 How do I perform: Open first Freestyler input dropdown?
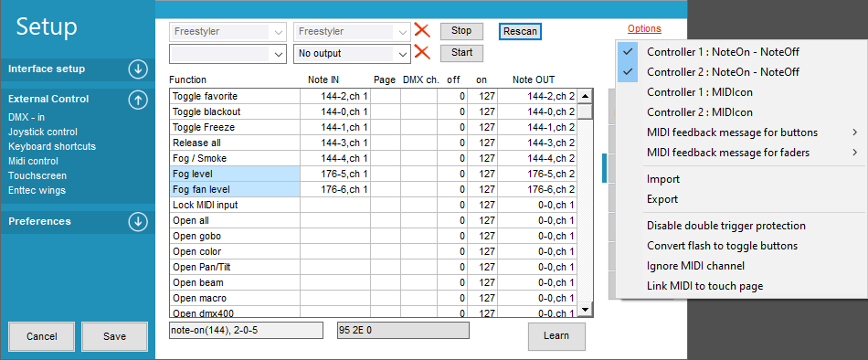[x=228, y=32]
